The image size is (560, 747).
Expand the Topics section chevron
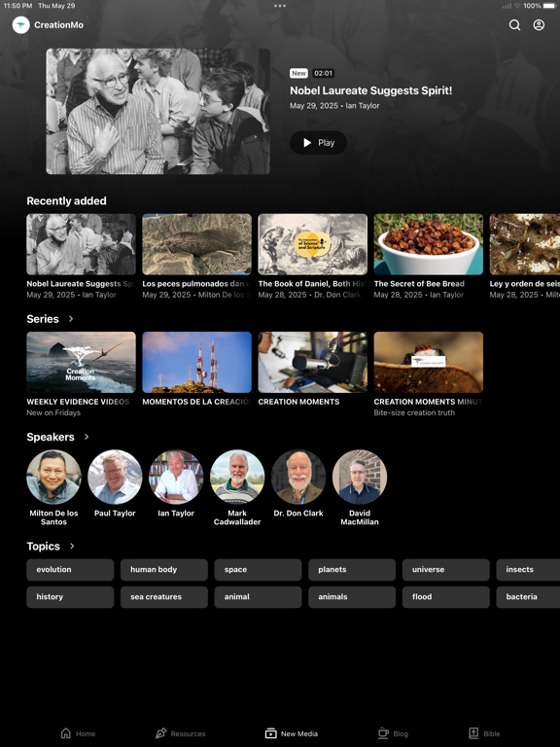pyautogui.click(x=72, y=546)
